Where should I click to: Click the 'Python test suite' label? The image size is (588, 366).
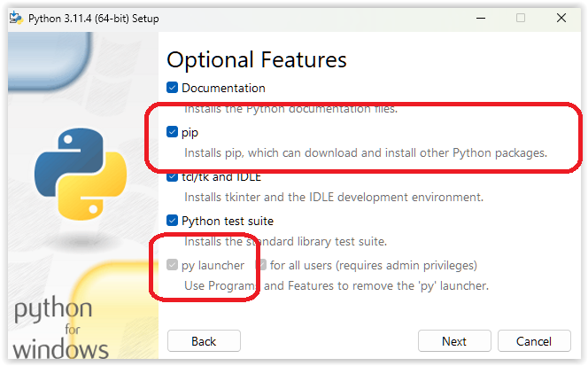pos(228,221)
